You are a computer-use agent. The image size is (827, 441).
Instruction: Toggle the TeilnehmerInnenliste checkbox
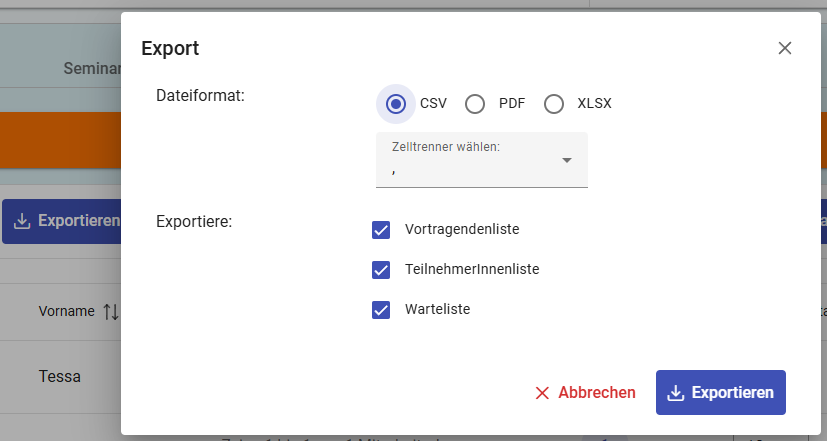(381, 270)
